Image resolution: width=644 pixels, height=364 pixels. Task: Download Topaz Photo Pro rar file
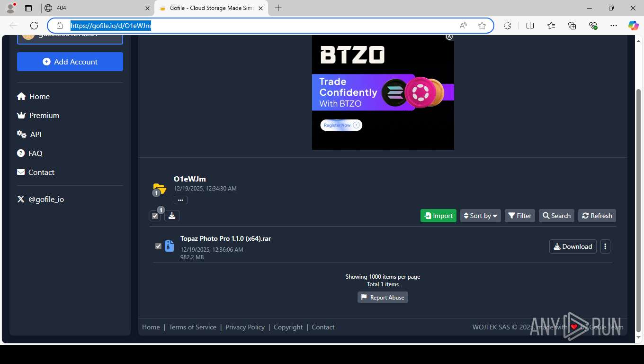pos(573,246)
